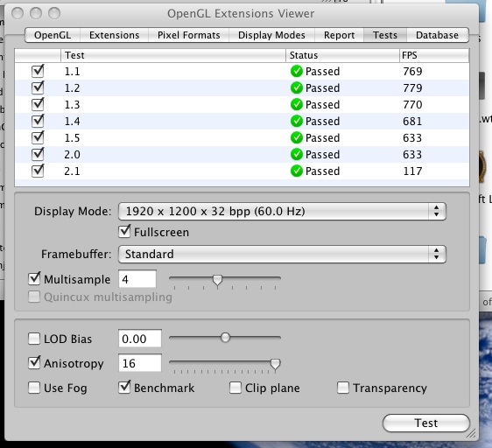Open the Display Mode dropdown
The image size is (492, 448).
(x=282, y=212)
